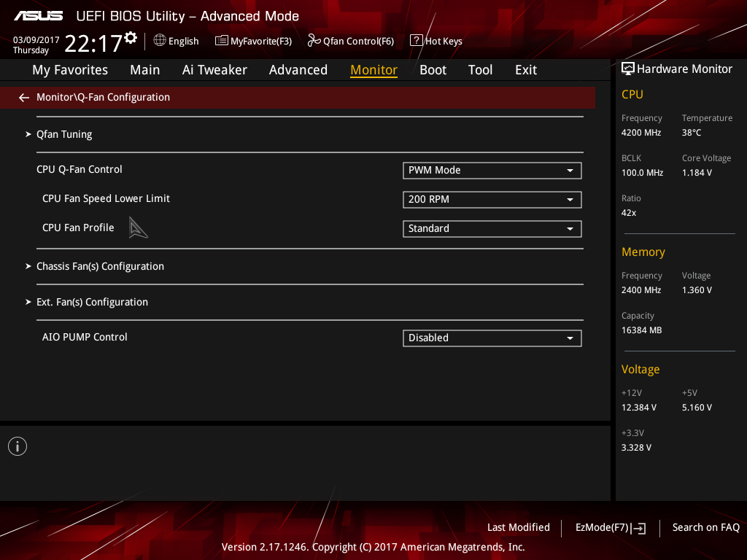Image resolution: width=747 pixels, height=560 pixels.
Task: Open the AIO PUMP Control Disabled dropdown
Action: click(x=492, y=338)
